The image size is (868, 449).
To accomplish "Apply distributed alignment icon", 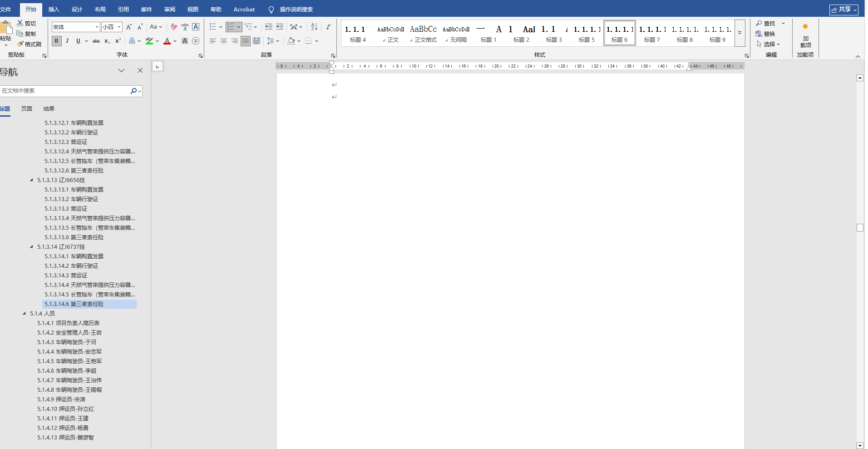I will point(256,41).
